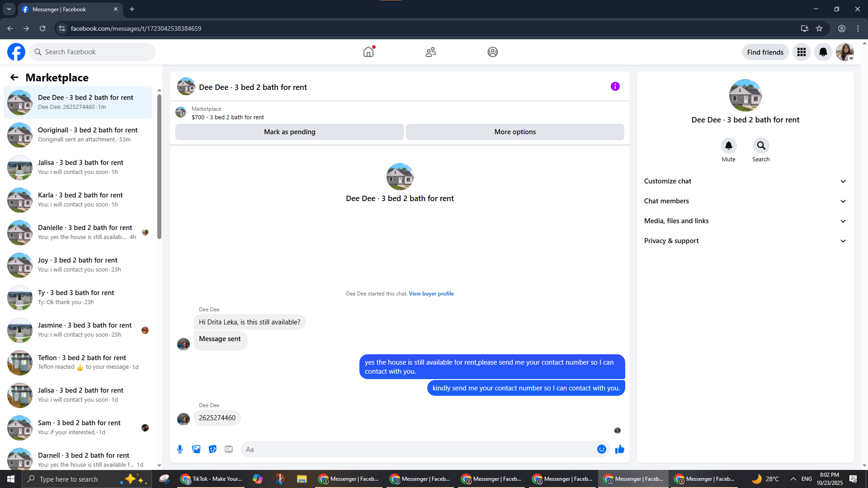This screenshot has height=488, width=868.
Task: Mute this chat's notifications
Action: pyautogui.click(x=728, y=145)
